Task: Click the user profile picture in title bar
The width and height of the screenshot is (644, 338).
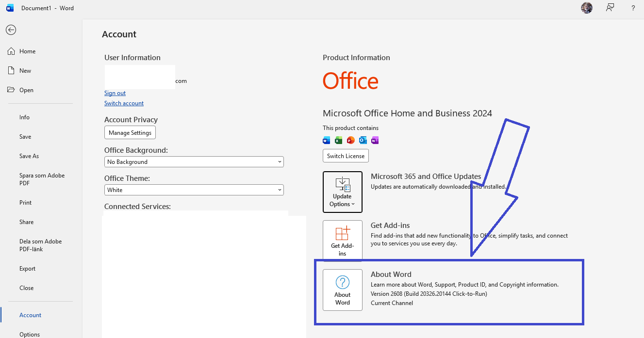Action: pos(587,8)
